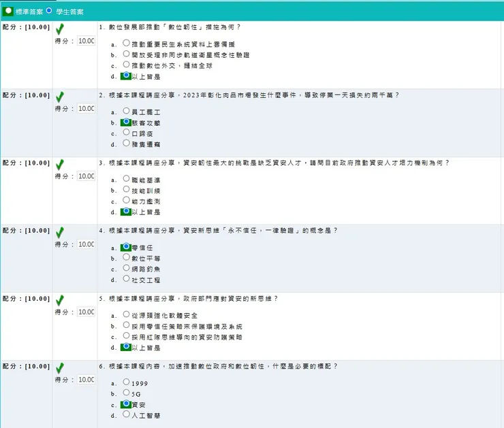
Task: Click 配分：[10.00] label for question 1
Action: 26,27
